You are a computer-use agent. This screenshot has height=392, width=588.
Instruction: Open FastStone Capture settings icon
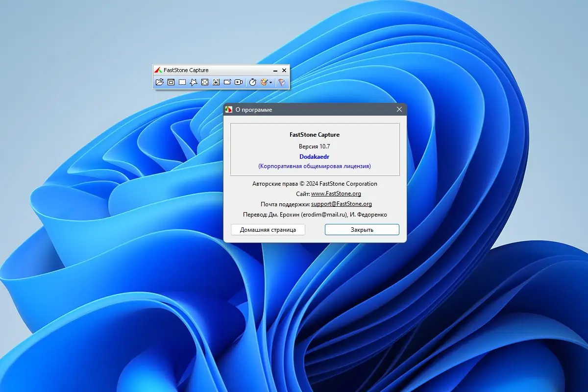[282, 82]
